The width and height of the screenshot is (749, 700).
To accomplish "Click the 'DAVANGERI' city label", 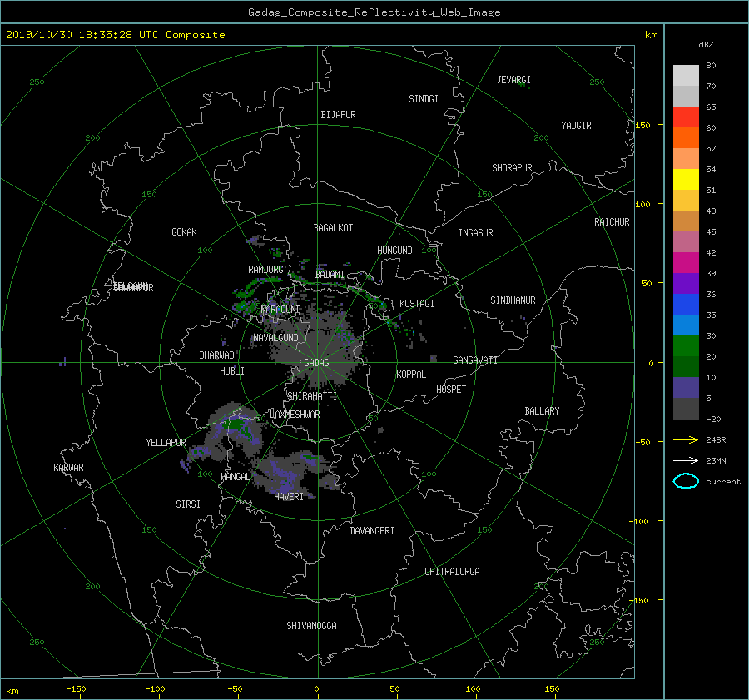I will click(372, 531).
